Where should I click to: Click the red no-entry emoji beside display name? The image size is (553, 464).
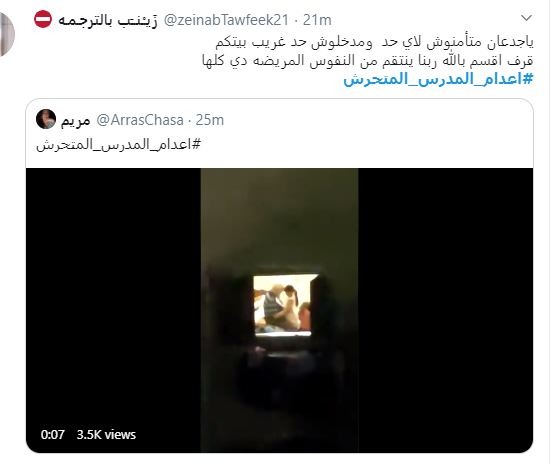click(x=43, y=19)
